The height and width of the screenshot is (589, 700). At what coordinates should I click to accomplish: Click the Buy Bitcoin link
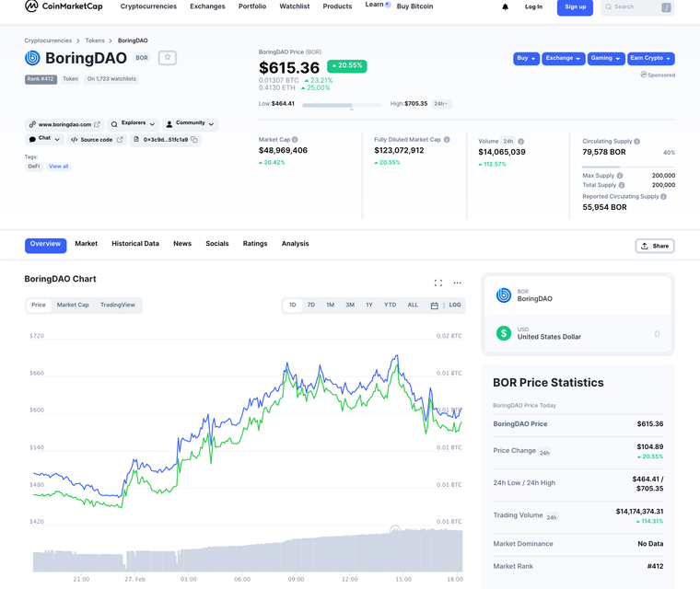[x=414, y=6]
